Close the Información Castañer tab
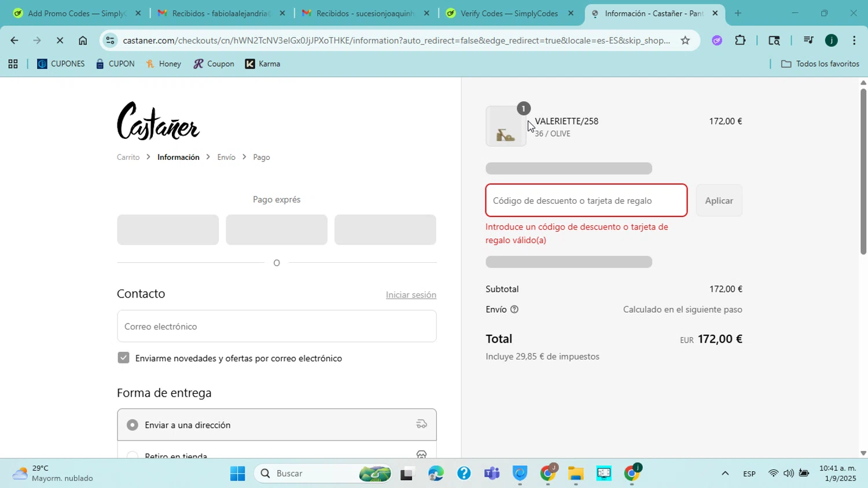Image resolution: width=868 pixels, height=488 pixels. [715, 13]
